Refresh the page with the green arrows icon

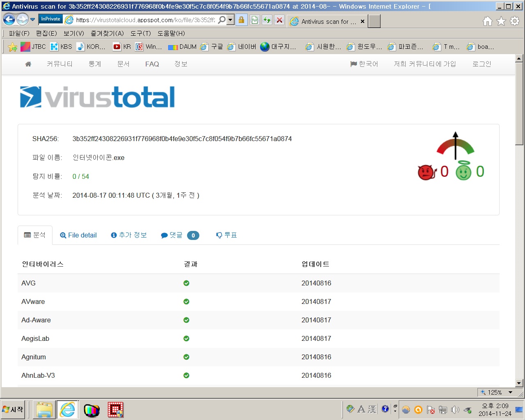[267, 20]
